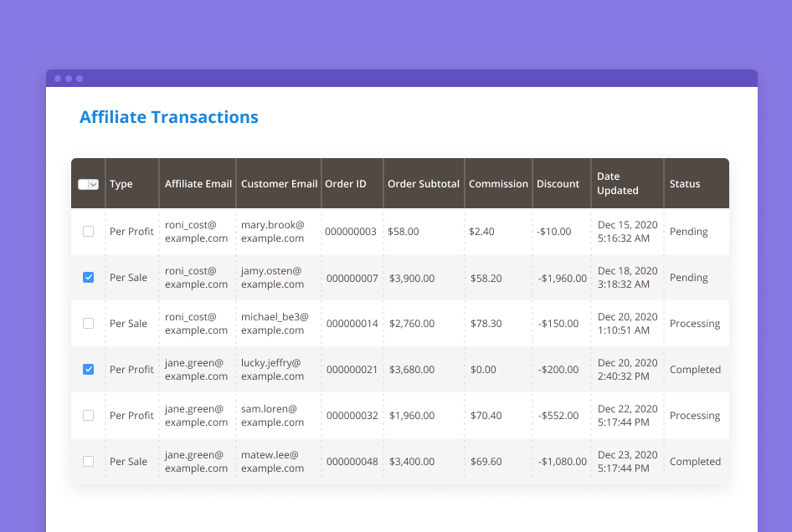Click the third dot in window title bar
This screenshot has height=532, width=792.
[x=80, y=79]
